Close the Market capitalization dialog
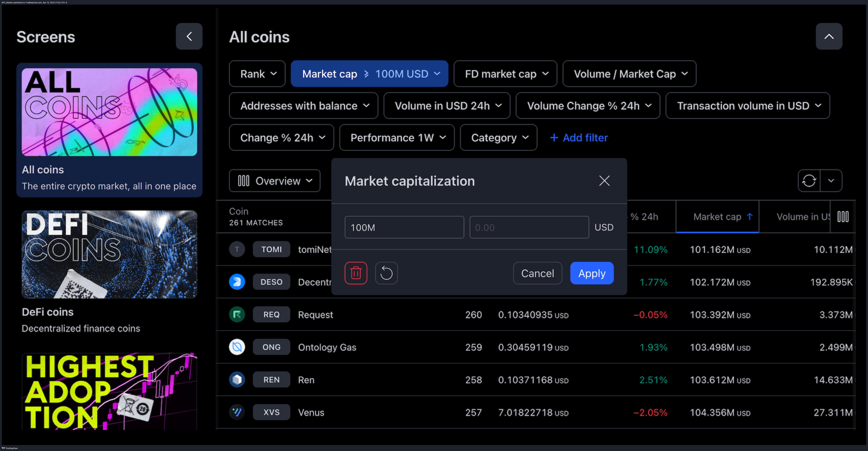868x451 pixels. click(x=604, y=181)
